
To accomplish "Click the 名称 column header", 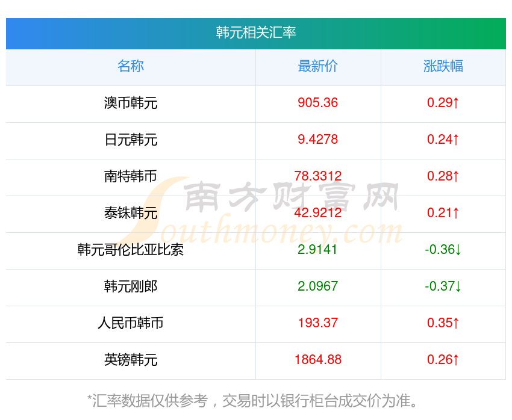I will [131, 66].
